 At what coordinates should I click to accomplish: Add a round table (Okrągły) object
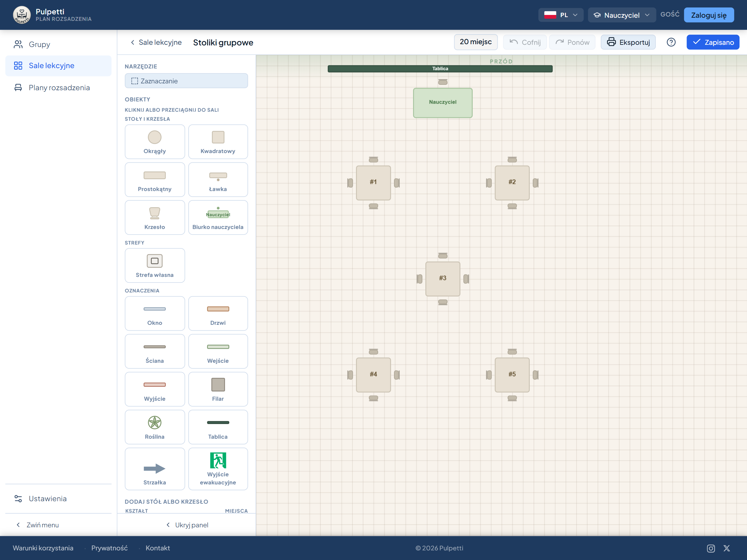click(155, 142)
